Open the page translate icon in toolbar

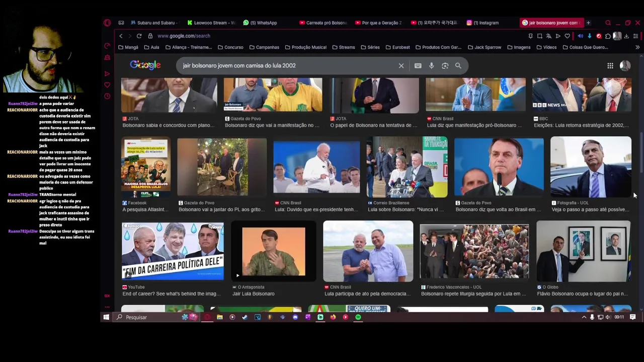548,36
